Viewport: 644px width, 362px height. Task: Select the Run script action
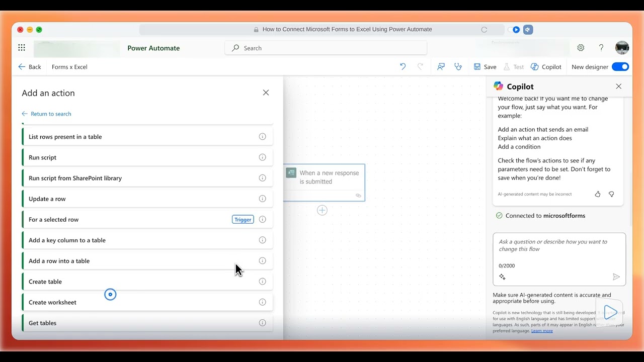147,157
